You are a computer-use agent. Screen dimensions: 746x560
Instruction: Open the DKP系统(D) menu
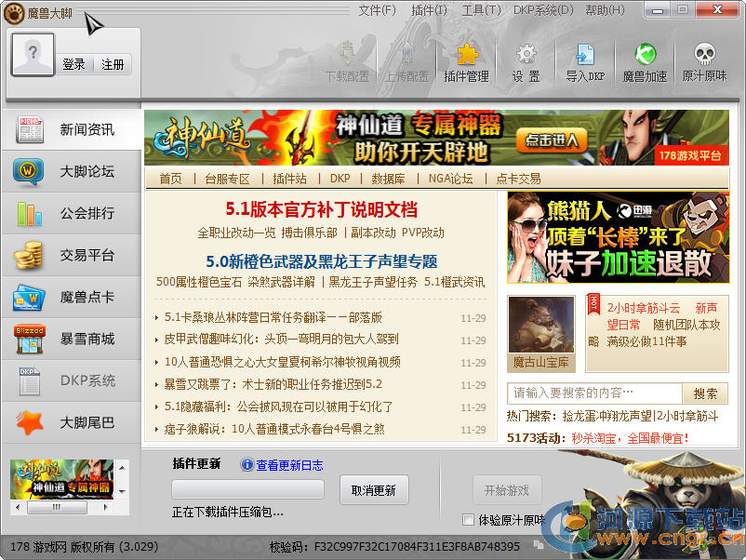[543, 10]
